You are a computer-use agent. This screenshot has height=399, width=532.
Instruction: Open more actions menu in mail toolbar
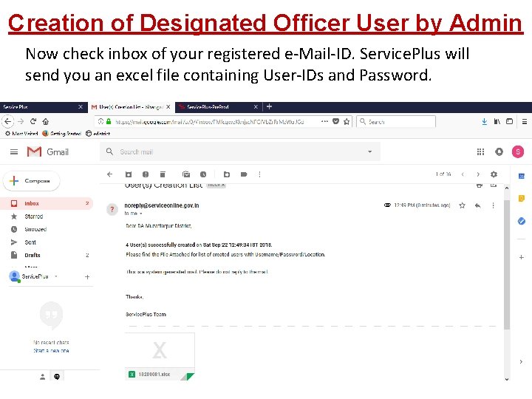coord(259,174)
